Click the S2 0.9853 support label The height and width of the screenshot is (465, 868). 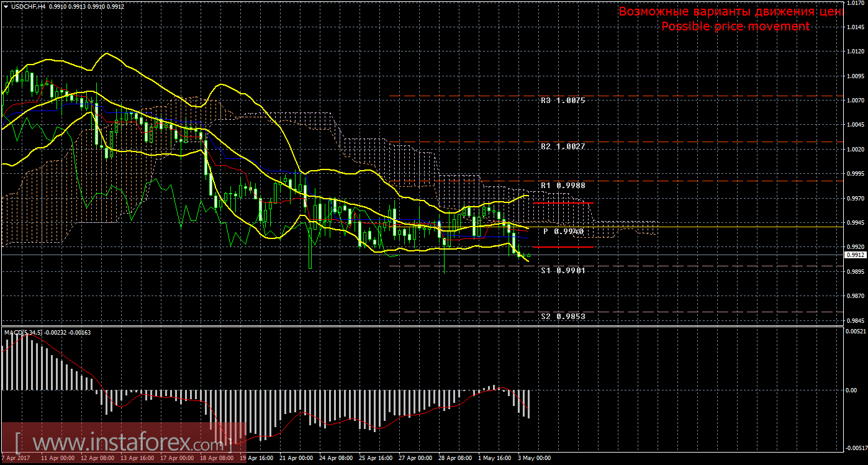(x=563, y=317)
